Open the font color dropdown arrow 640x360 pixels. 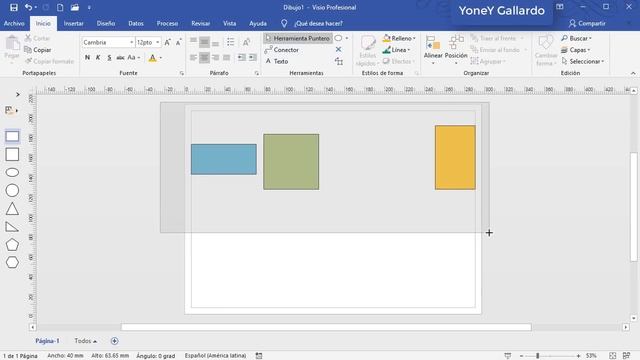click(160, 58)
